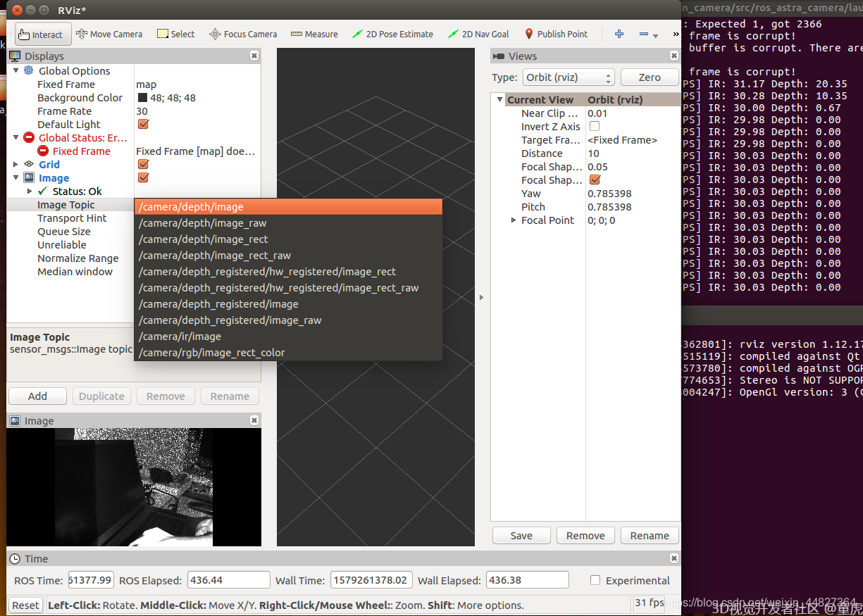This screenshot has width=863, height=616.
Task: Select /camera/depth/image topic
Action: click(x=289, y=206)
